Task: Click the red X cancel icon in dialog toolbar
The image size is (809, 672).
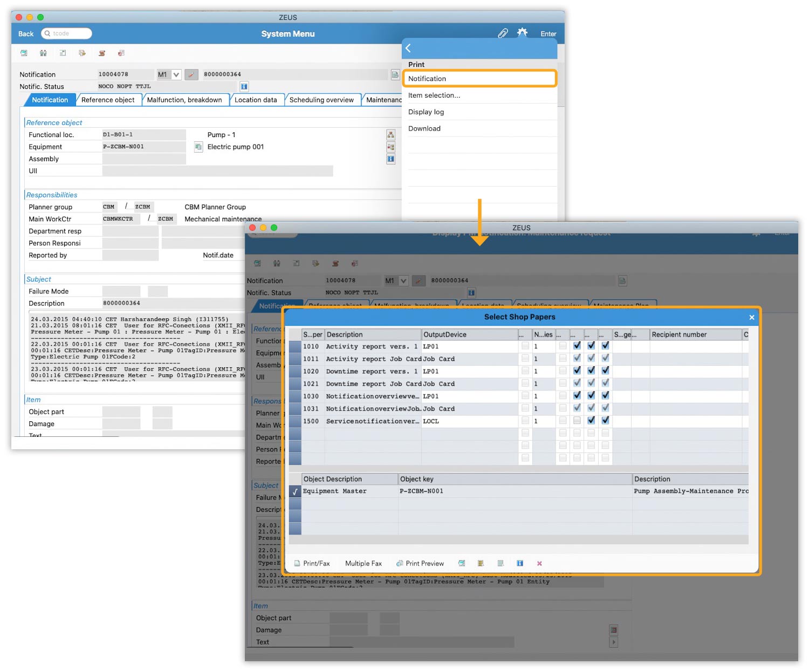Action: point(539,563)
